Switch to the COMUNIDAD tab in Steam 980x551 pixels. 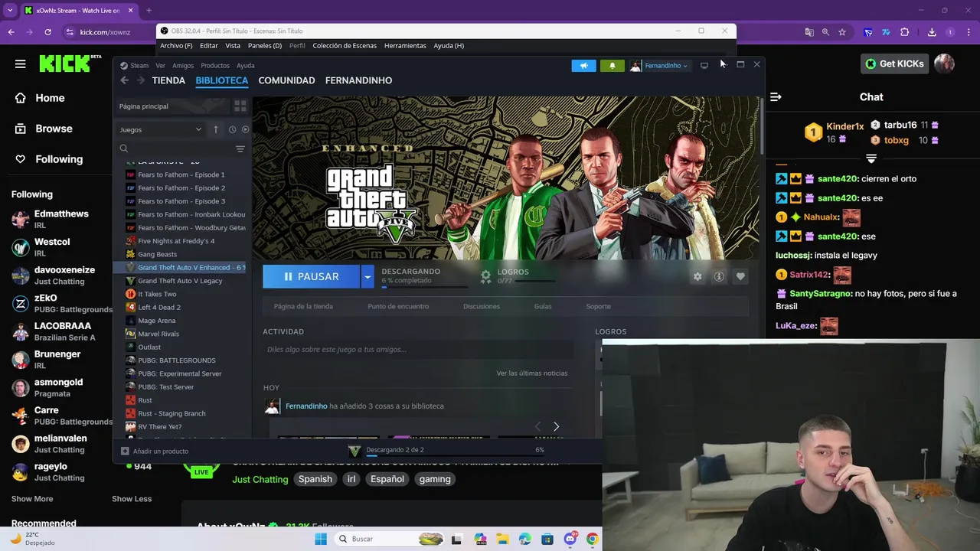pyautogui.click(x=286, y=80)
